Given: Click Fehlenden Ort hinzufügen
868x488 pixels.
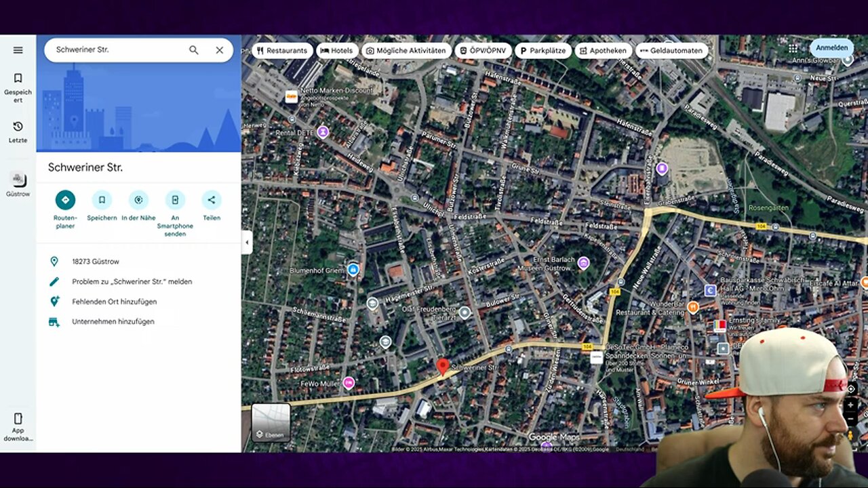Looking at the screenshot, I should pos(138,302).
